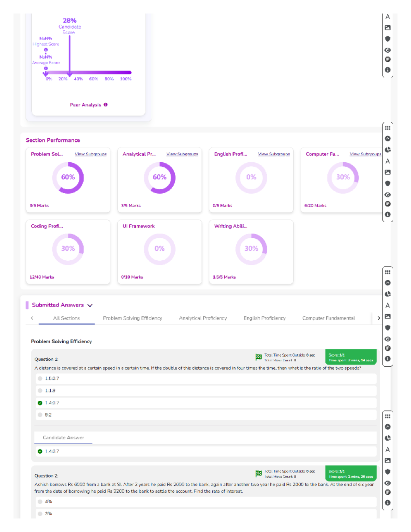Switch to the Problem Solving Efficiency tab

[133, 318]
